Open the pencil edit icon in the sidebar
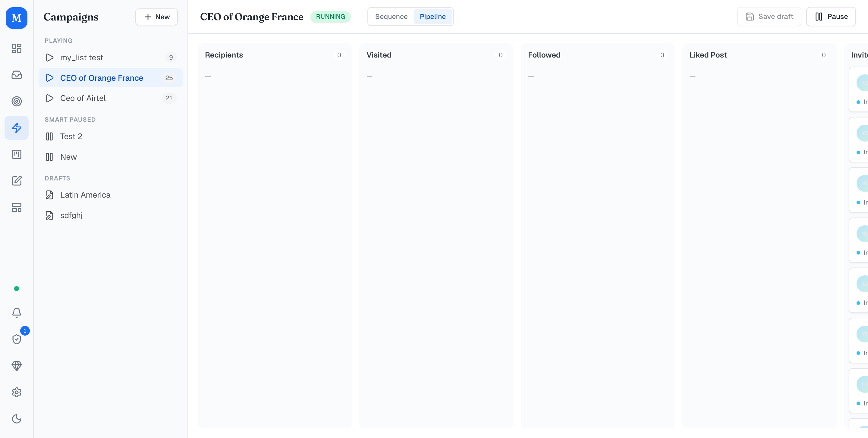 (x=17, y=181)
